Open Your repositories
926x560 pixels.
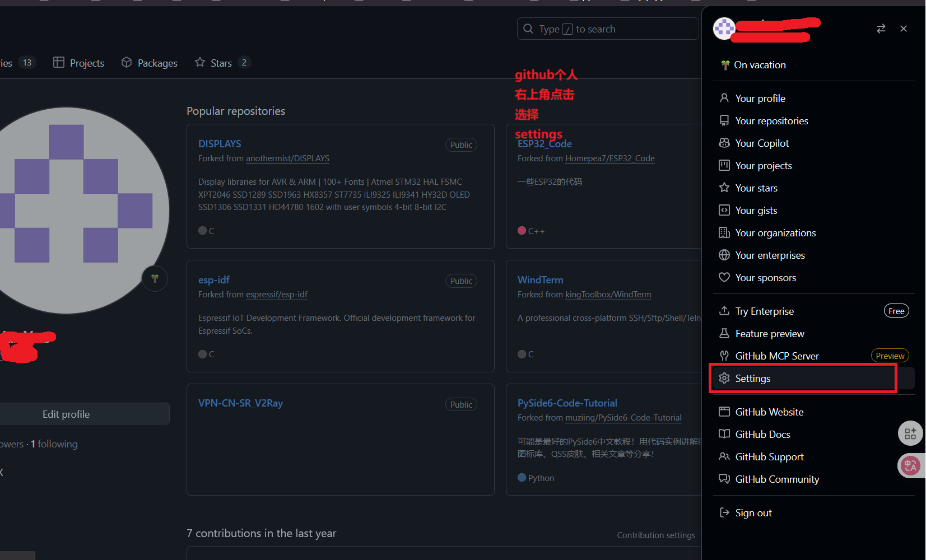pos(813,121)
